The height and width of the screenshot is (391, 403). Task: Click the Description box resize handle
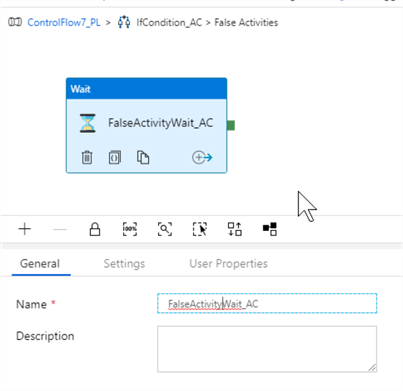(x=372, y=368)
